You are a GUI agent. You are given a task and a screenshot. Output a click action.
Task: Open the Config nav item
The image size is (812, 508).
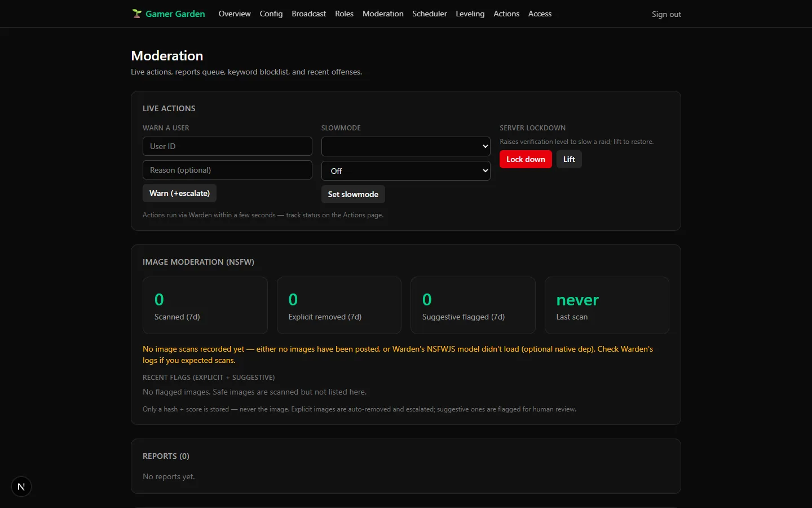(x=271, y=14)
